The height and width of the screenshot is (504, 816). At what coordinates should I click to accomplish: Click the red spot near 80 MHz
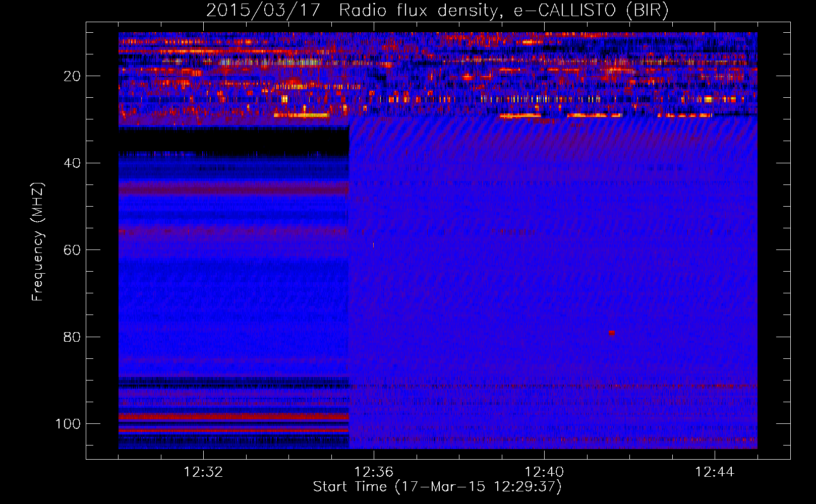pos(612,333)
